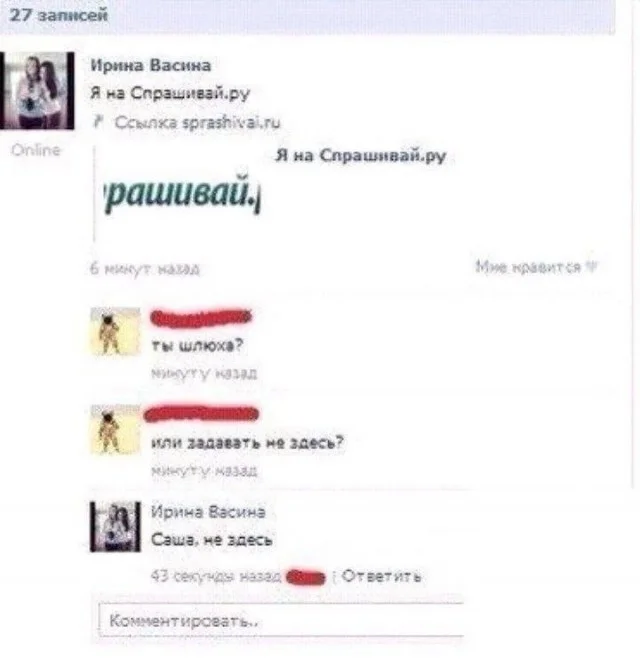
Task: Focus the Комментировать input field
Action: [x=281, y=620]
